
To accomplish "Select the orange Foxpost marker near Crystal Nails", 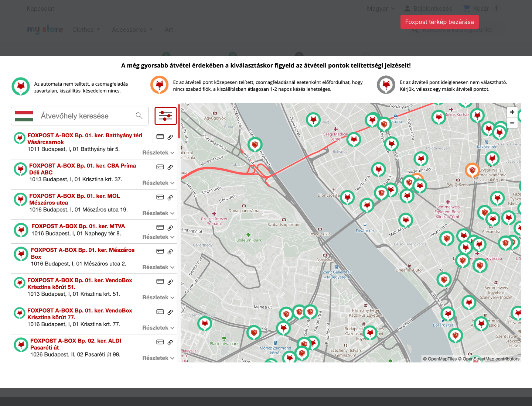I will [472, 170].
